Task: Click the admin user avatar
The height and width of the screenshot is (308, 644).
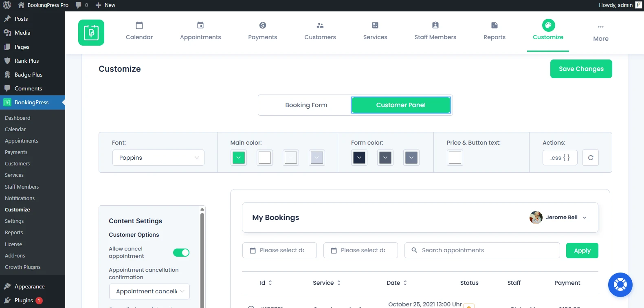Action: click(x=638, y=5)
